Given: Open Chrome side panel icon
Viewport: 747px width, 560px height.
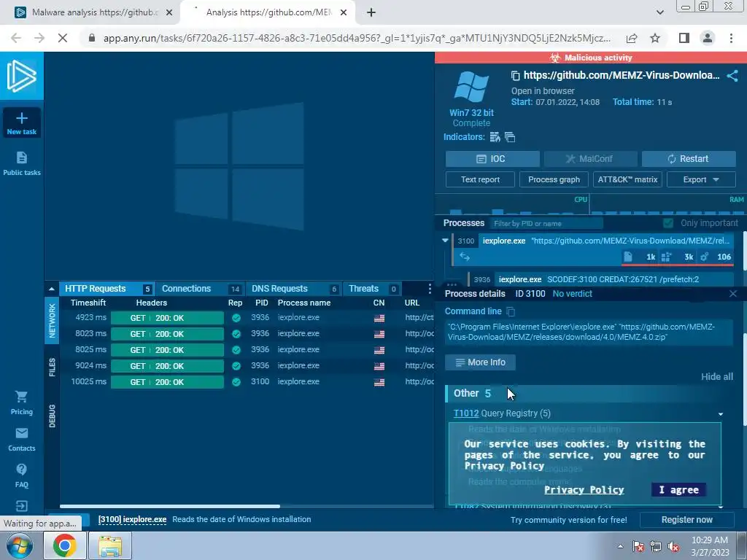Looking at the screenshot, I should tap(684, 38).
